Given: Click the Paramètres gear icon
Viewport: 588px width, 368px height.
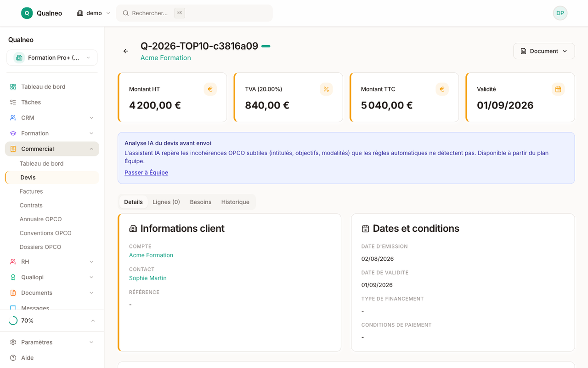Looking at the screenshot, I should click(13, 342).
